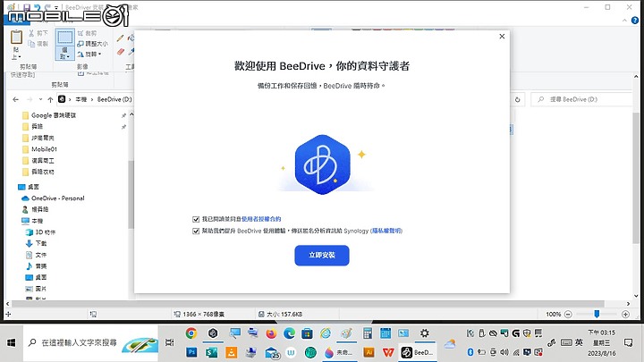Open the notification center icon

pos(628,342)
